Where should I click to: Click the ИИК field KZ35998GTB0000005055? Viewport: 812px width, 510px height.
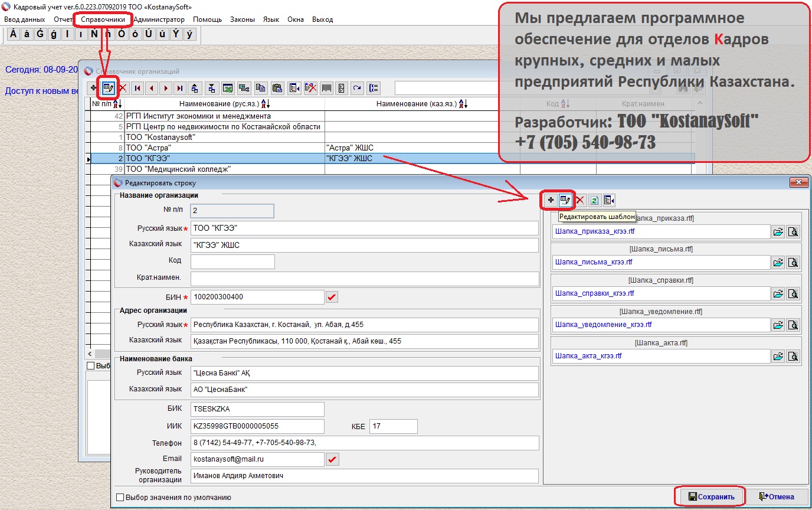[x=257, y=426]
